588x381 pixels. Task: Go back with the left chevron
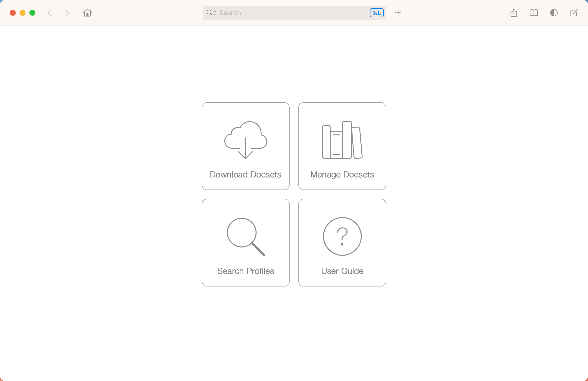[49, 13]
